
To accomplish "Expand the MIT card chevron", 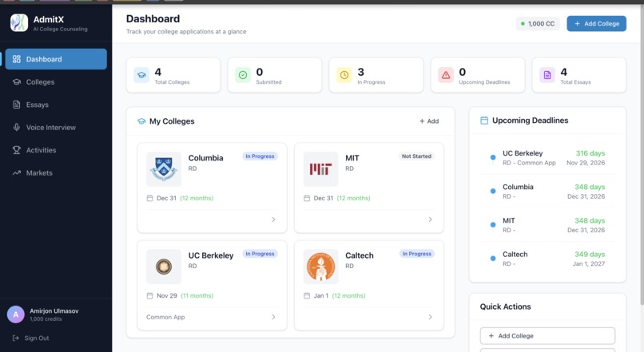I will [x=431, y=220].
